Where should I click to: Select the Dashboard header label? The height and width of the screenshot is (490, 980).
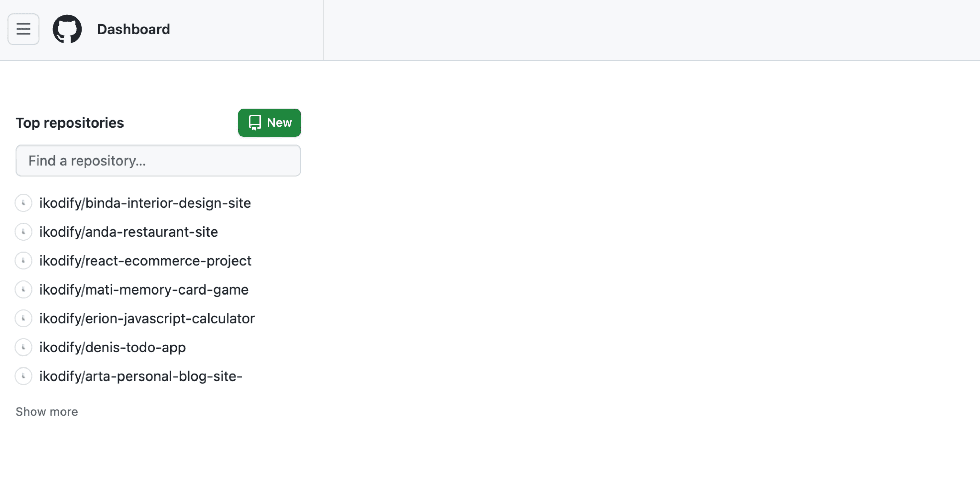point(133,29)
